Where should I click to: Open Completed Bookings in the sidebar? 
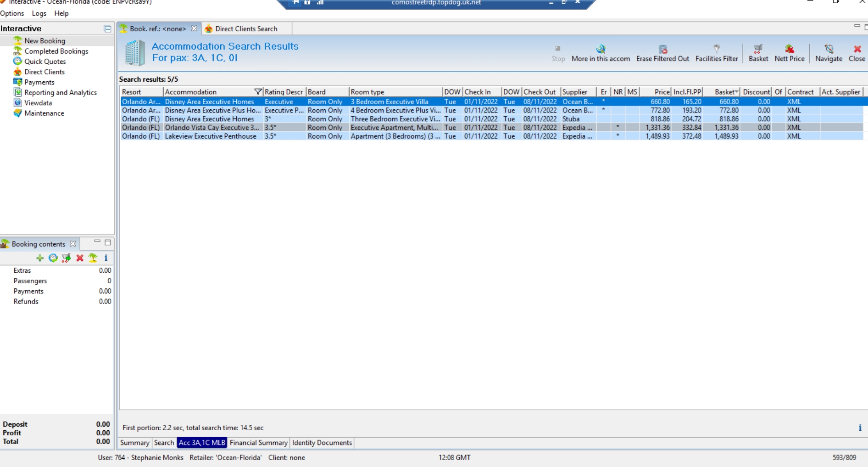(56, 51)
